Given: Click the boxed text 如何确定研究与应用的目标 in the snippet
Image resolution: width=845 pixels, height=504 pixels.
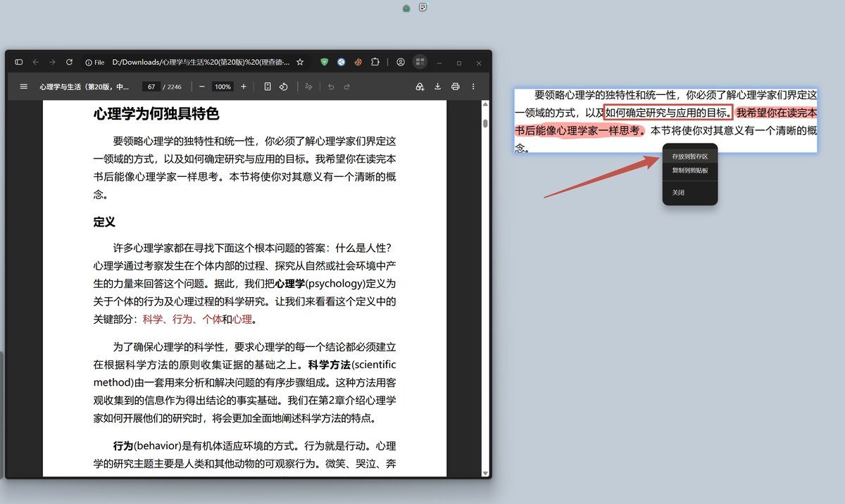Looking at the screenshot, I should coord(668,112).
